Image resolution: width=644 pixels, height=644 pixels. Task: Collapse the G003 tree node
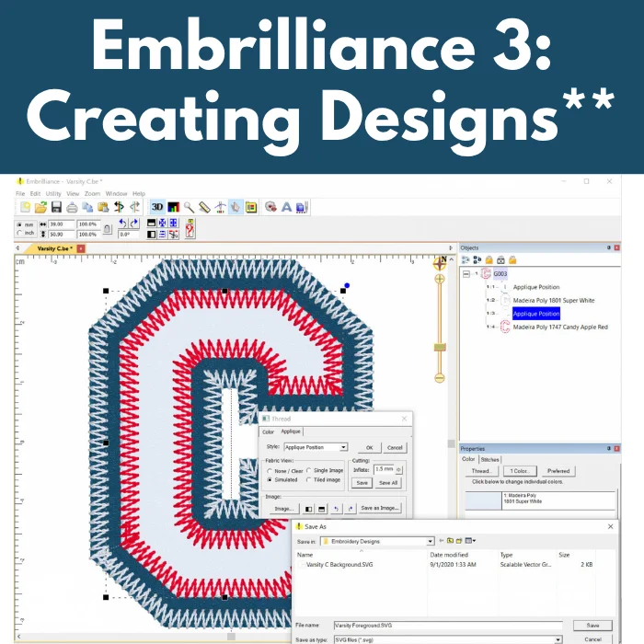tap(466, 274)
